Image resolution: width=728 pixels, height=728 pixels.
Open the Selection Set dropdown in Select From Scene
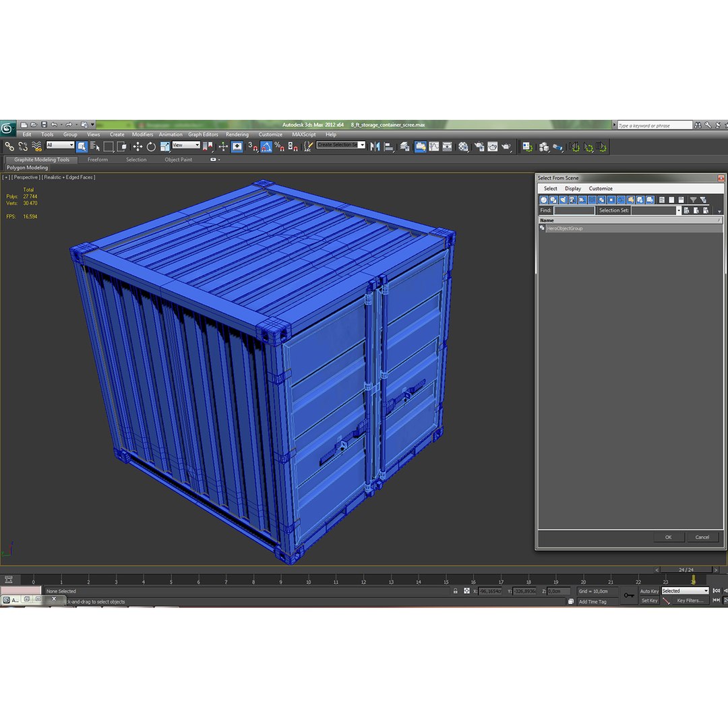point(678,210)
